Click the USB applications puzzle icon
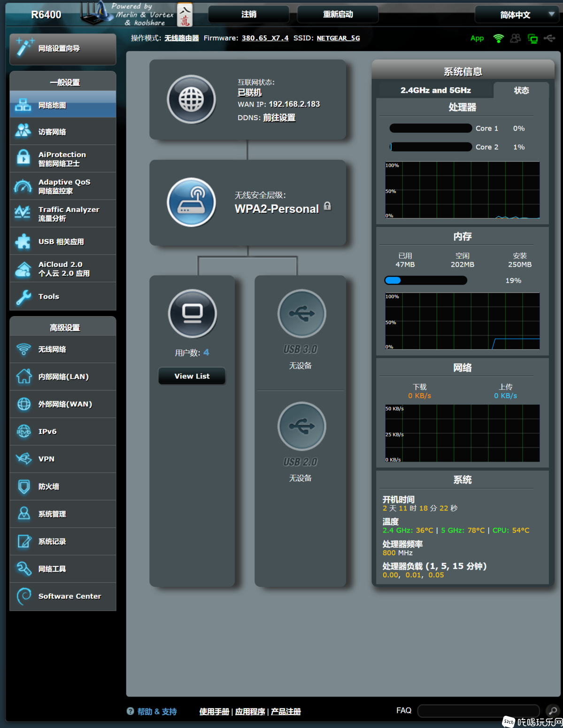This screenshot has height=728, width=563. [23, 241]
